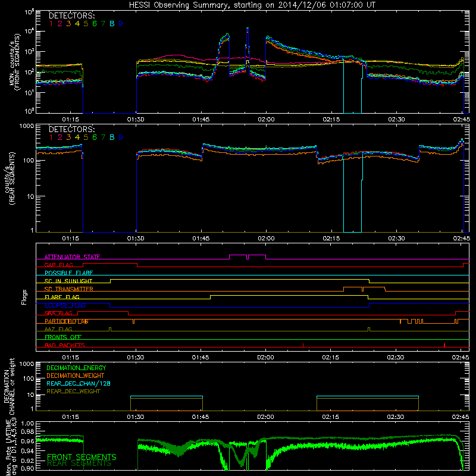Viewport: 476px width, 476px height.
Task: Click 01:30 tick under rear segments plot
Action: pyautogui.click(x=136, y=239)
